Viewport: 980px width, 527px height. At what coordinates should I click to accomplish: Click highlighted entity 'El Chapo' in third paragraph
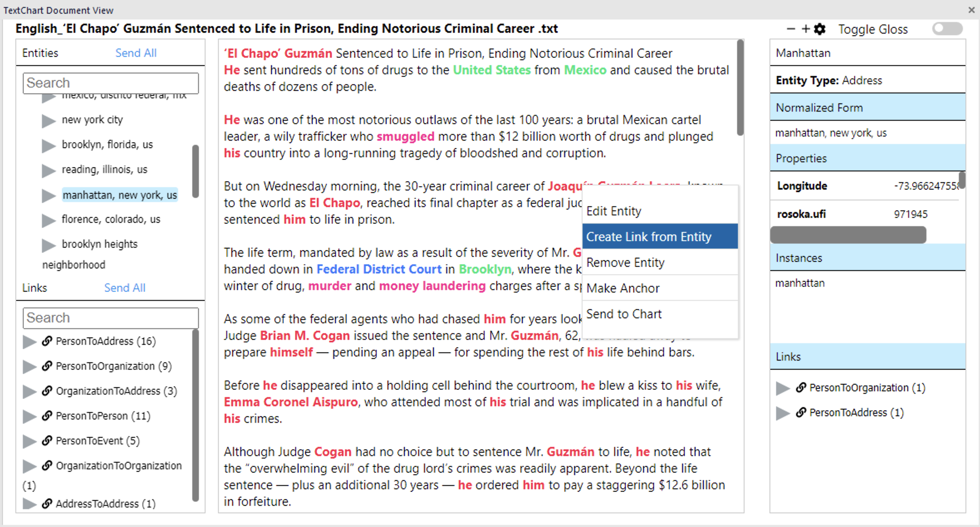pyautogui.click(x=335, y=203)
